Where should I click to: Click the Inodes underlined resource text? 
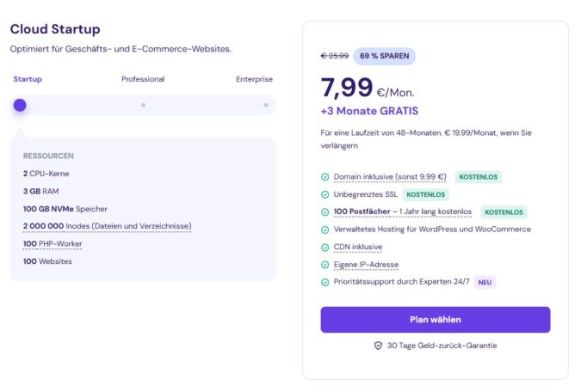point(107,226)
